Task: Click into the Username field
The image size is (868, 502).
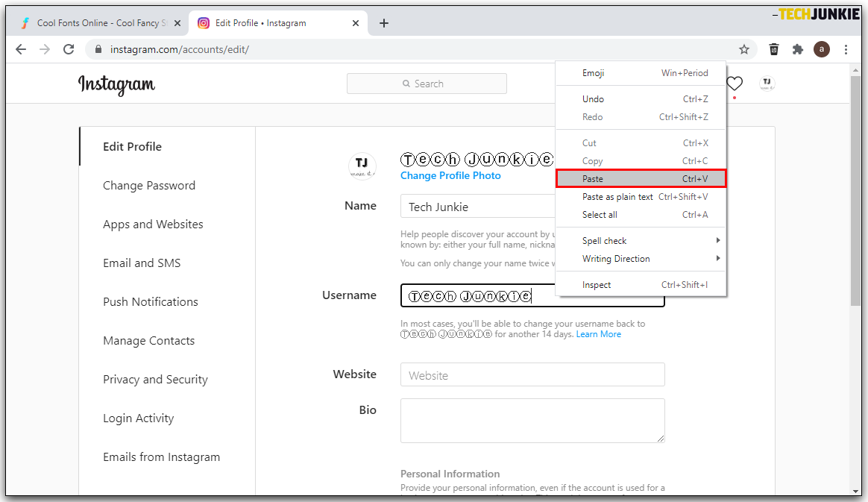Action: pos(532,295)
